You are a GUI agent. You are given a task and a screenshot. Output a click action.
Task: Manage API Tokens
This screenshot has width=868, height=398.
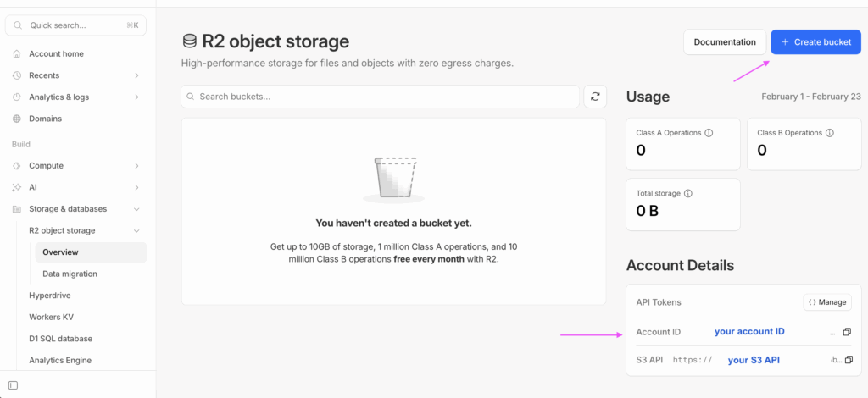tap(827, 301)
